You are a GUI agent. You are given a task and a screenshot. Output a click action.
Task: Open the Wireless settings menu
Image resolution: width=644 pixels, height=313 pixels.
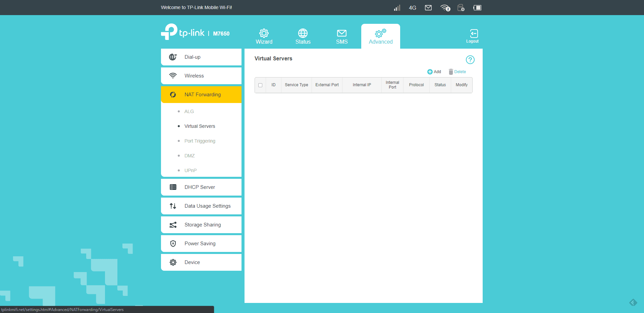click(201, 76)
